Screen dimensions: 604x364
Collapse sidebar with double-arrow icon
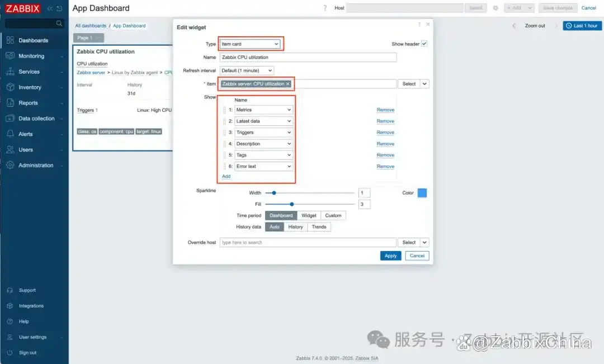tap(50, 8)
